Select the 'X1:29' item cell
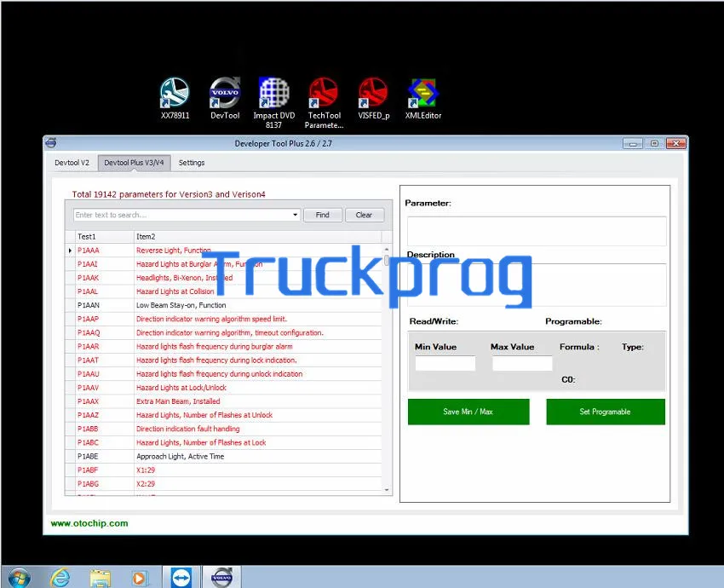The height and width of the screenshot is (588, 724). click(257, 470)
